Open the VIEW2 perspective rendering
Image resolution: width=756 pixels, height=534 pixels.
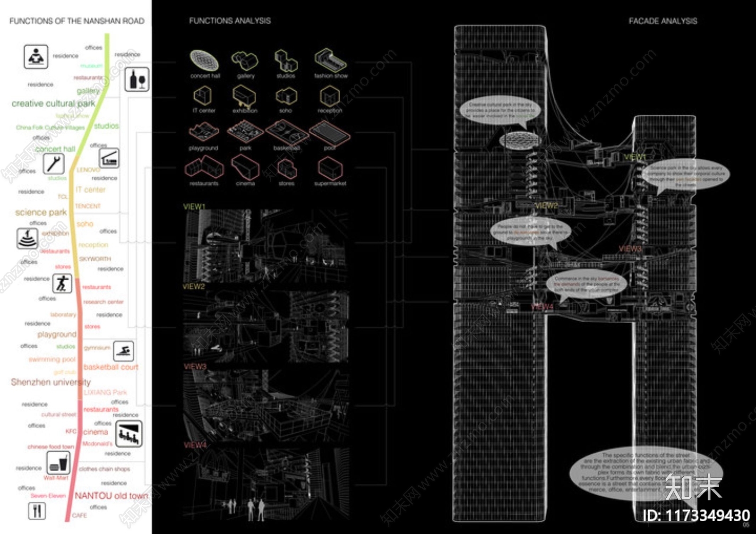266,327
